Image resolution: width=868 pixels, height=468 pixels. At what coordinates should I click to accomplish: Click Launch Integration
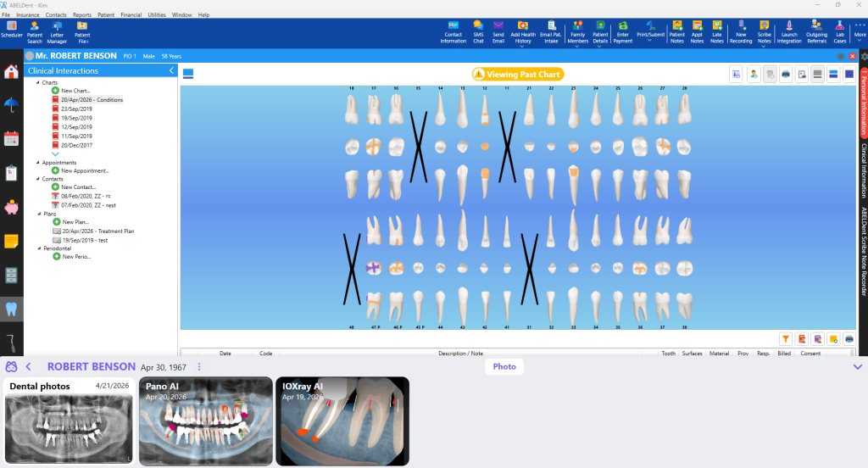(x=789, y=32)
